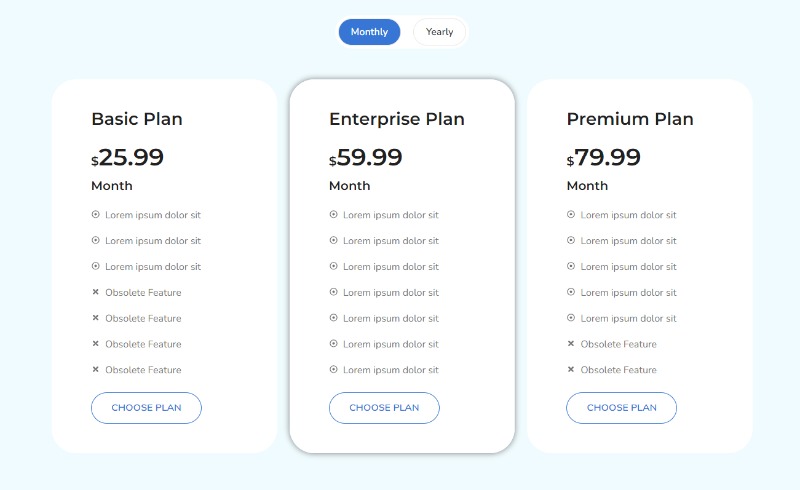Click the Enterprise Plan heading

(x=397, y=119)
